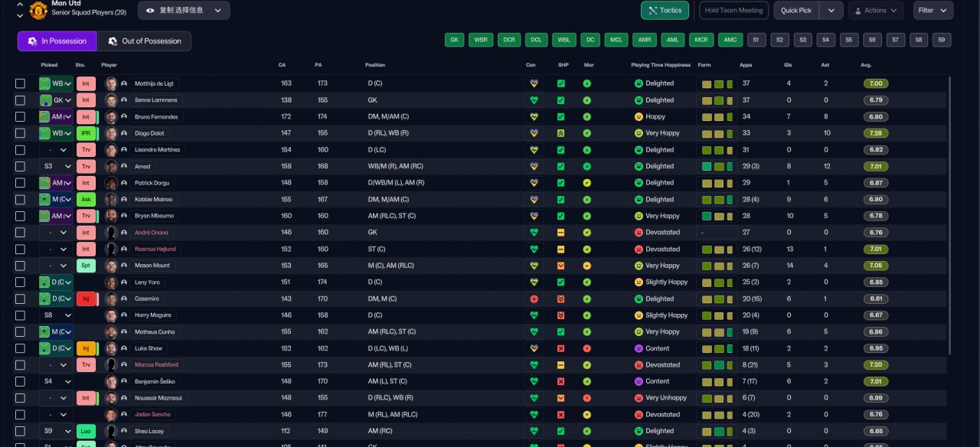Click the Hold Team Meeting button
This screenshot has height=447, width=980.
pyautogui.click(x=733, y=10)
